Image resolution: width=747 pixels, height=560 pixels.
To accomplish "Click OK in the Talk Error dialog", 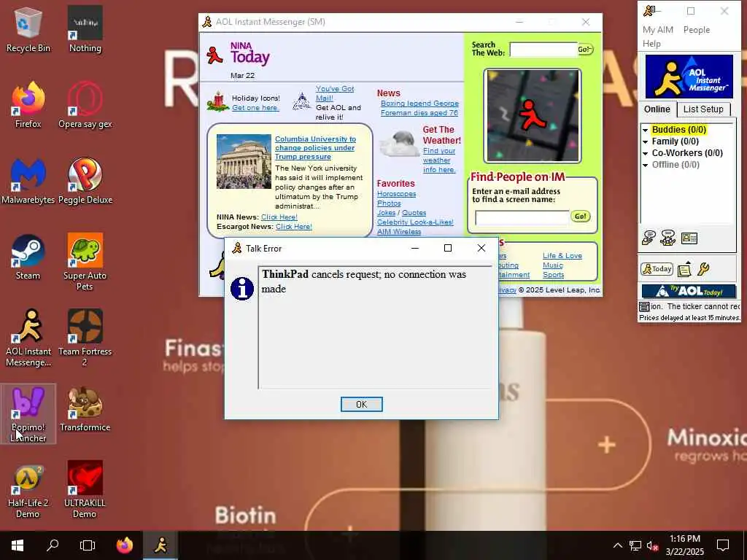I will (x=362, y=404).
